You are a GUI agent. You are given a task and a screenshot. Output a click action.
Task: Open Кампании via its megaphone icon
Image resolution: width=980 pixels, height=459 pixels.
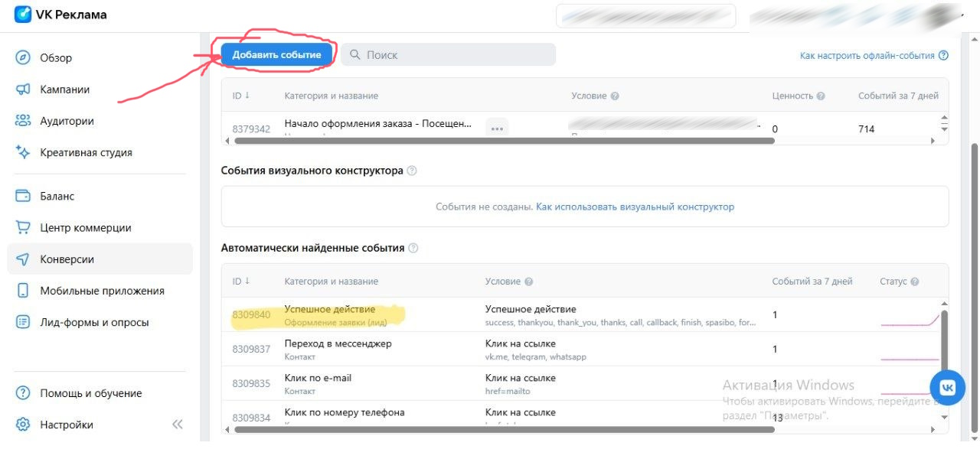[x=23, y=90]
